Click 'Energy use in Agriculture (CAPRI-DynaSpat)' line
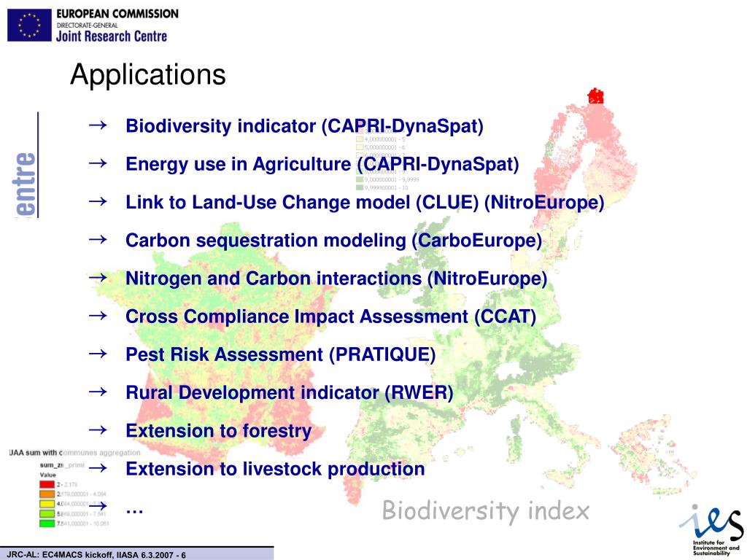This screenshot has width=747, height=560. point(322,164)
